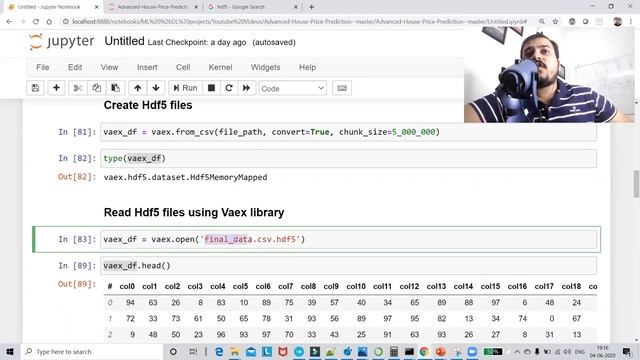The height and width of the screenshot is (360, 640).
Task: Select the vaex.open code cell
Action: [x=349, y=239]
